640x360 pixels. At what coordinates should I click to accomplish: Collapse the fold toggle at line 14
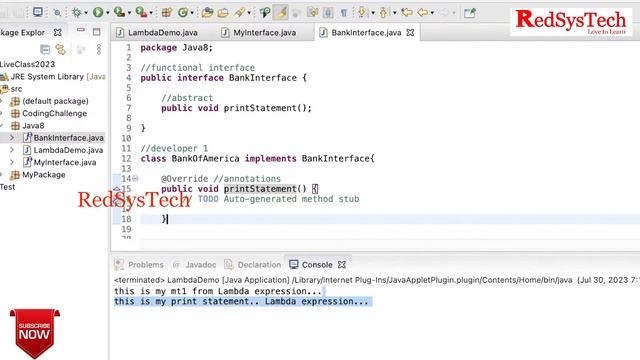[135, 178]
